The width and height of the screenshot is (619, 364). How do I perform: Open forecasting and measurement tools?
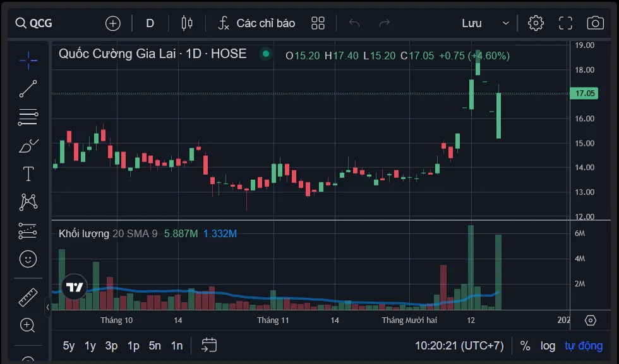point(28,231)
